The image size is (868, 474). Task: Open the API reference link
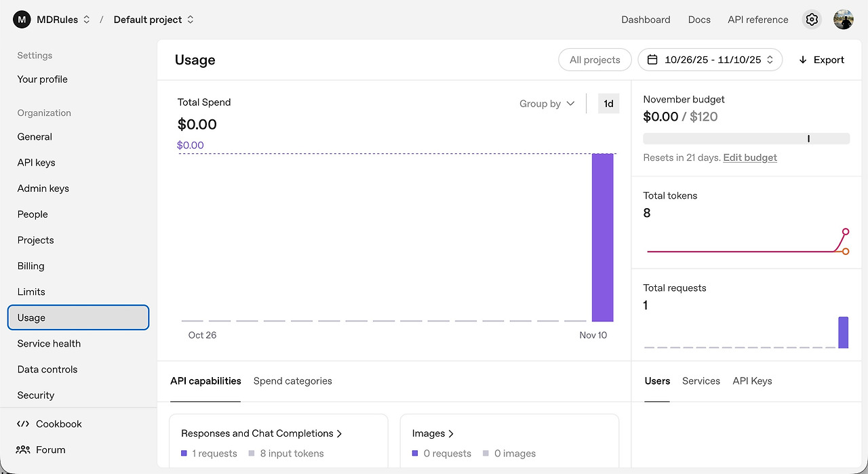pos(758,20)
